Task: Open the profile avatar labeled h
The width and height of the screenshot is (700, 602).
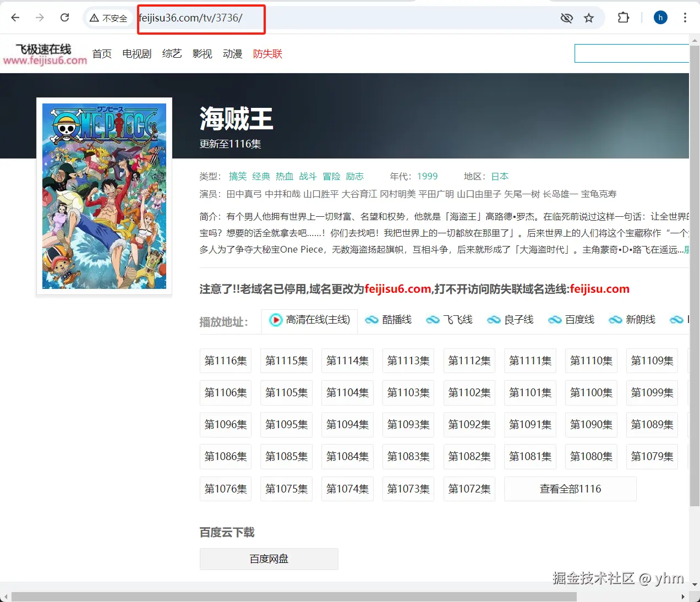Action: (x=660, y=18)
